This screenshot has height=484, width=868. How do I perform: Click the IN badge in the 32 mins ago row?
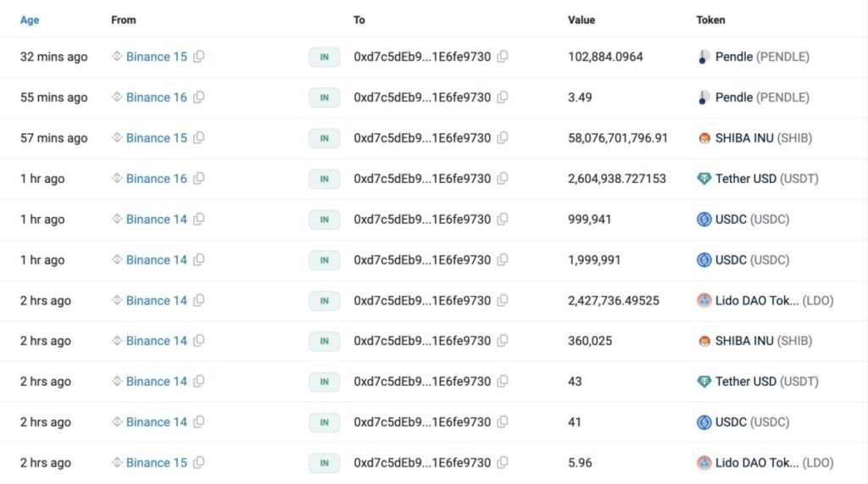pos(324,57)
